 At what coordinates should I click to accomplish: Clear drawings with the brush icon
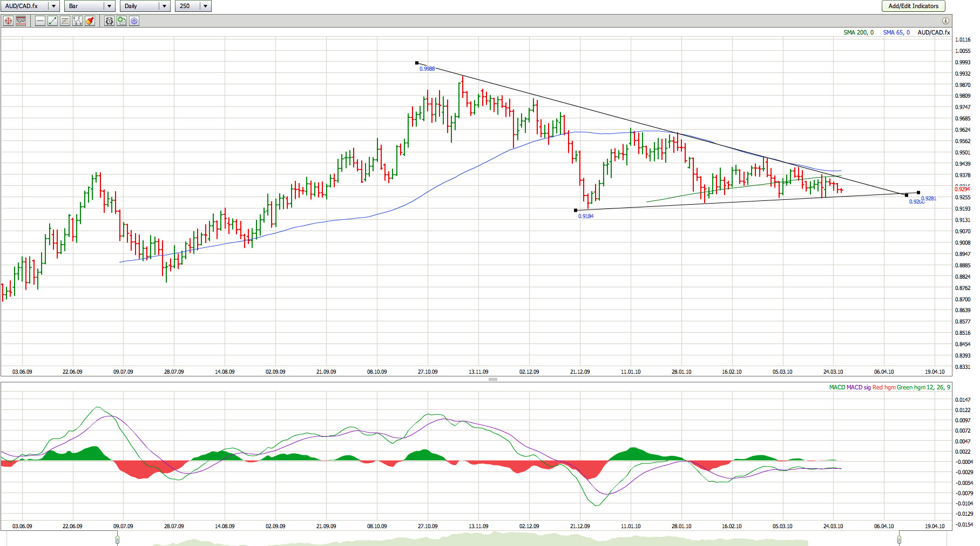(x=90, y=21)
